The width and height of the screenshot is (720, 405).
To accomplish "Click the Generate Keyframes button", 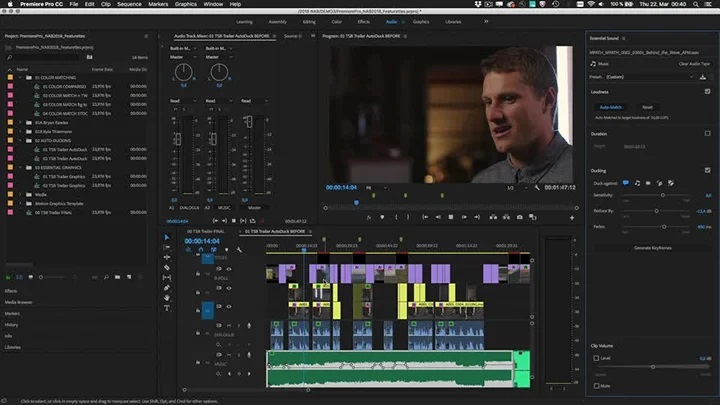I will [x=652, y=247].
